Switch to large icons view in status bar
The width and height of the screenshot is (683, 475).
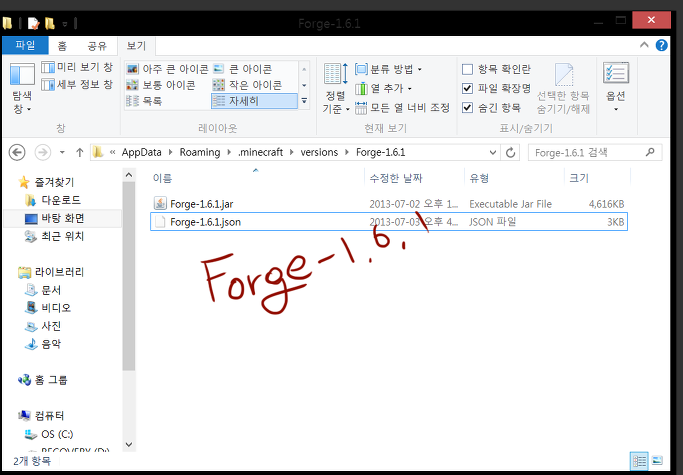(657, 461)
